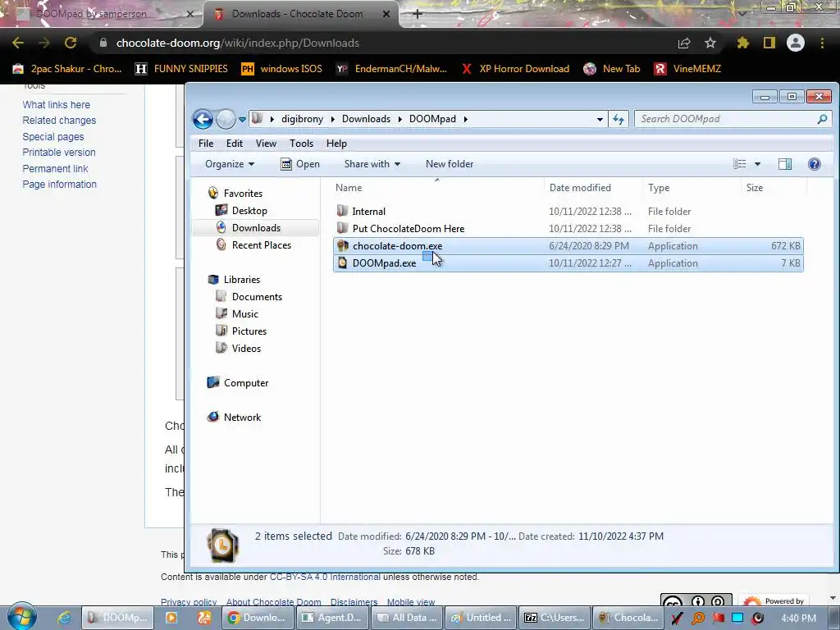Open Music library

coord(244,314)
